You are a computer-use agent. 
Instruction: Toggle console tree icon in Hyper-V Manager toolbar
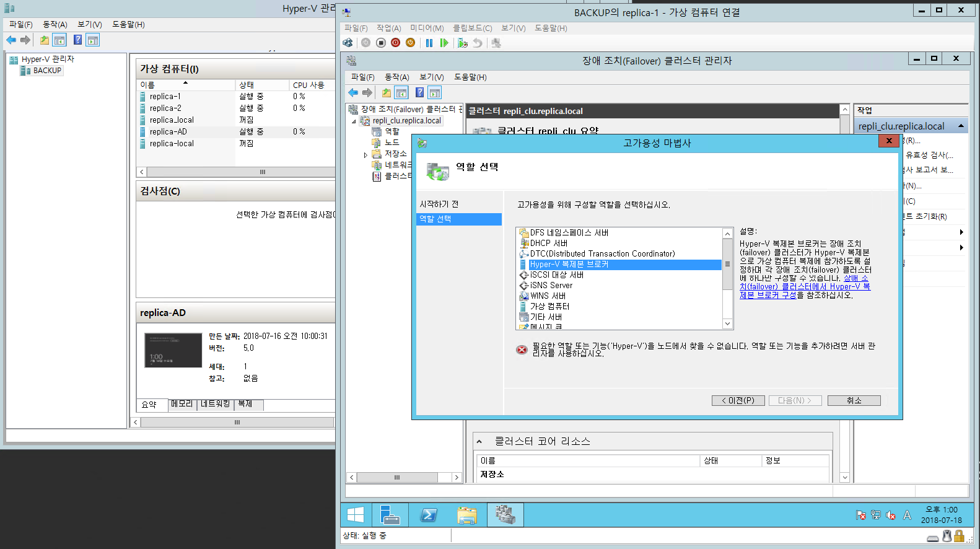click(x=59, y=40)
